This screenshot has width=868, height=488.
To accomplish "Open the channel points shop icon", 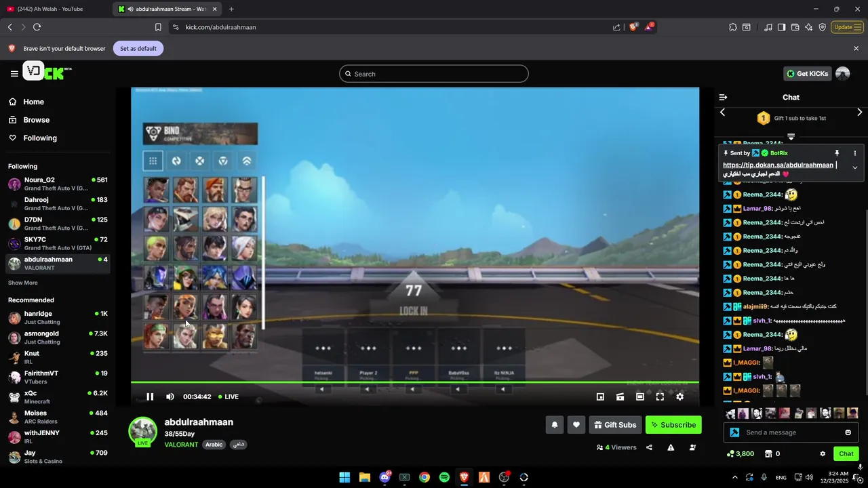I will click(768, 453).
